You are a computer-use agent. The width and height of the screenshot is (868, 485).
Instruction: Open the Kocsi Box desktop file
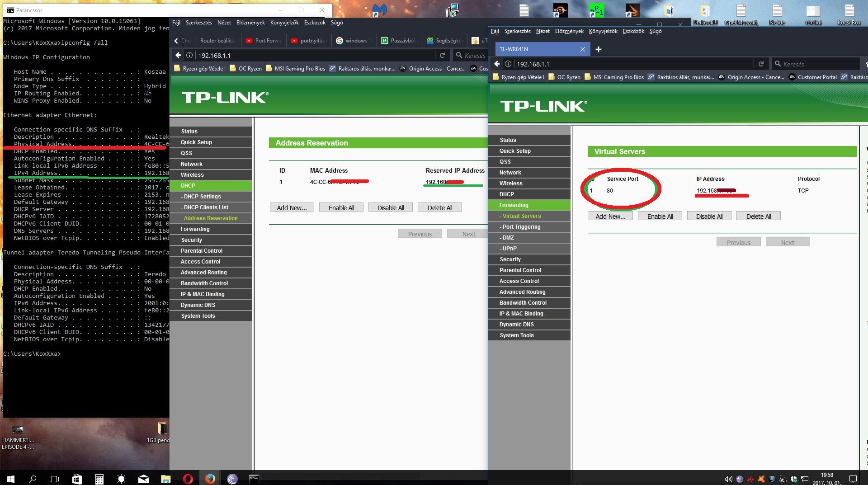point(849,14)
